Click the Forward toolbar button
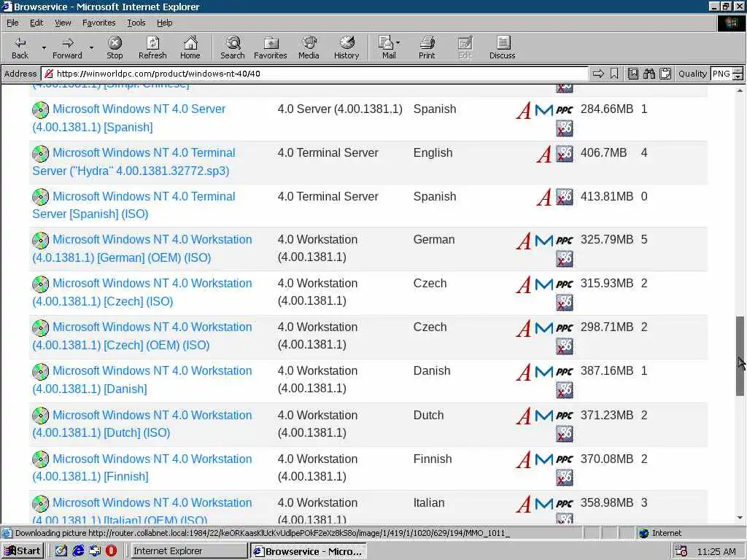Screen dimensions: 747x560 (67, 47)
